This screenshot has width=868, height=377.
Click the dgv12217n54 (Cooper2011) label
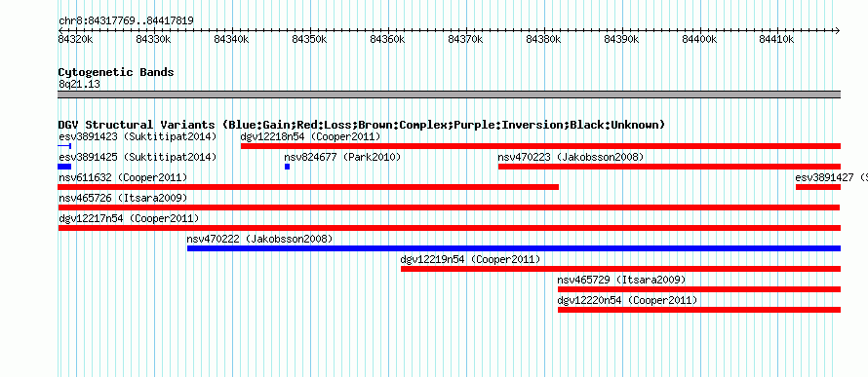(x=129, y=218)
